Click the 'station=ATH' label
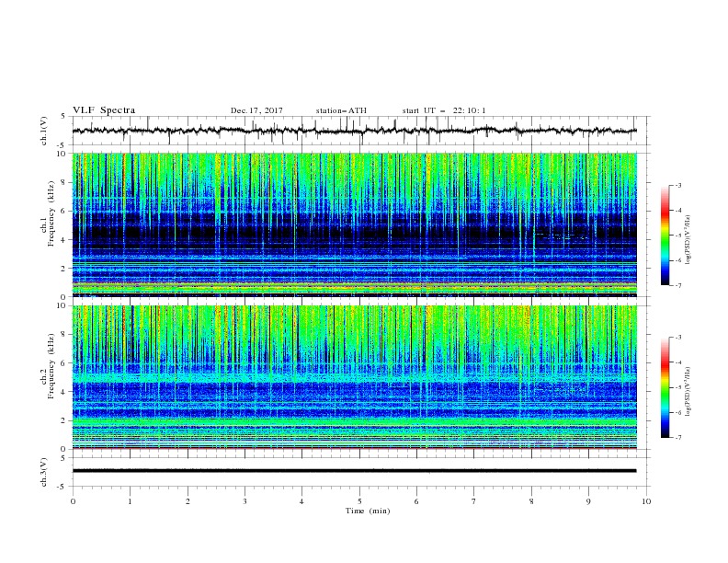This screenshot has width=728, height=563. click(341, 110)
